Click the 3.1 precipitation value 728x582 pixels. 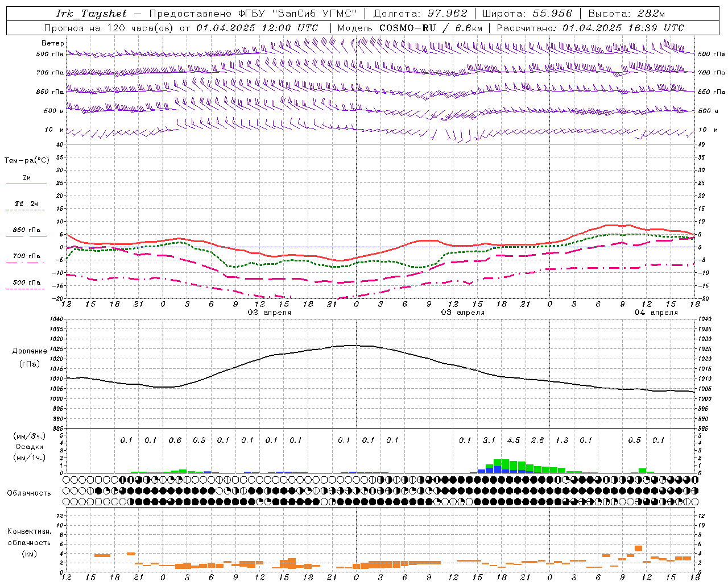coord(489,440)
